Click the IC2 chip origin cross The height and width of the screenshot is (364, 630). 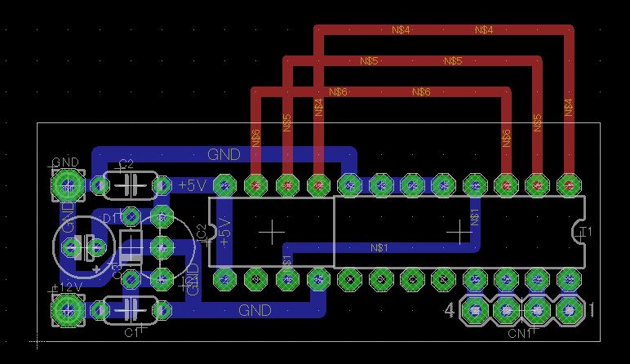point(272,232)
